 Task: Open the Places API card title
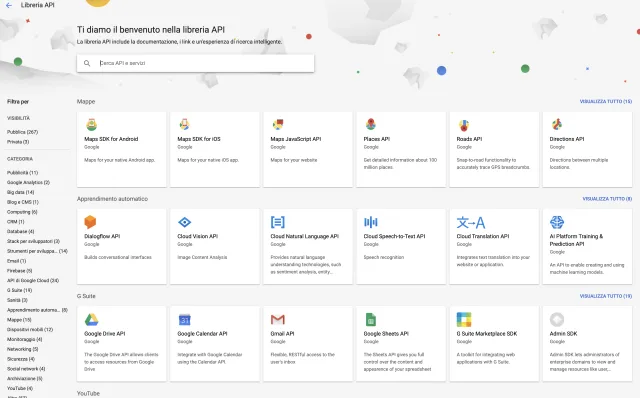376,139
